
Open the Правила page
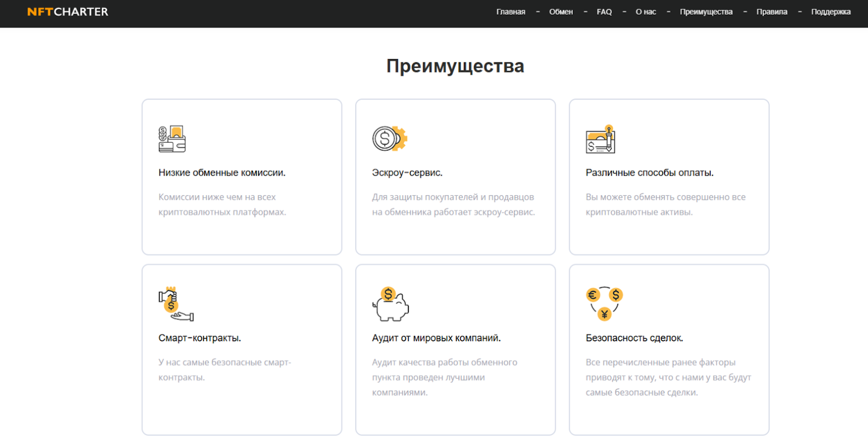(771, 12)
